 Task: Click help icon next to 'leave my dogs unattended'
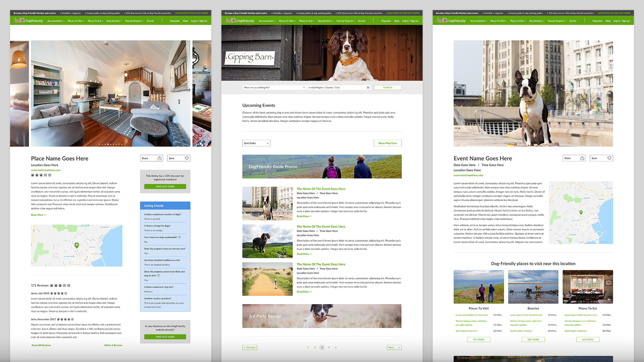click(180, 237)
